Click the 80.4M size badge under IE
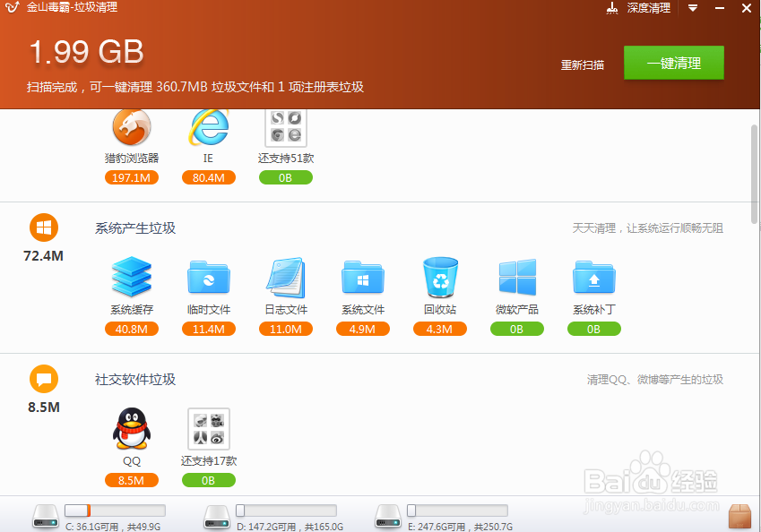 coord(209,177)
